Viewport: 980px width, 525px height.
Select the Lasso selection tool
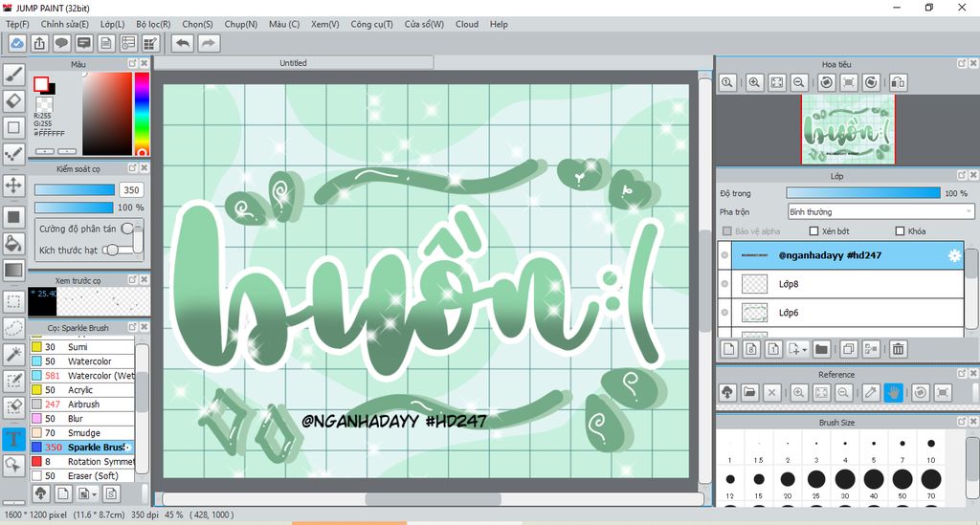point(13,328)
